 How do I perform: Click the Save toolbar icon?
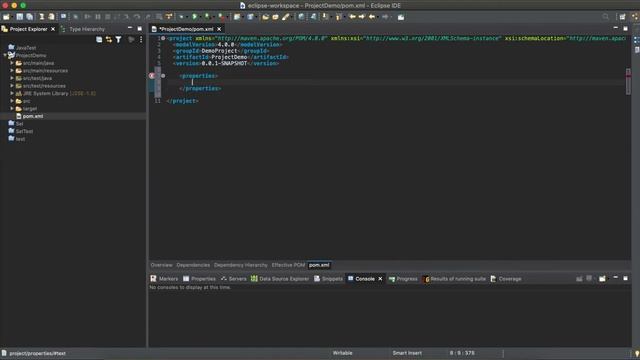[x=20, y=17]
